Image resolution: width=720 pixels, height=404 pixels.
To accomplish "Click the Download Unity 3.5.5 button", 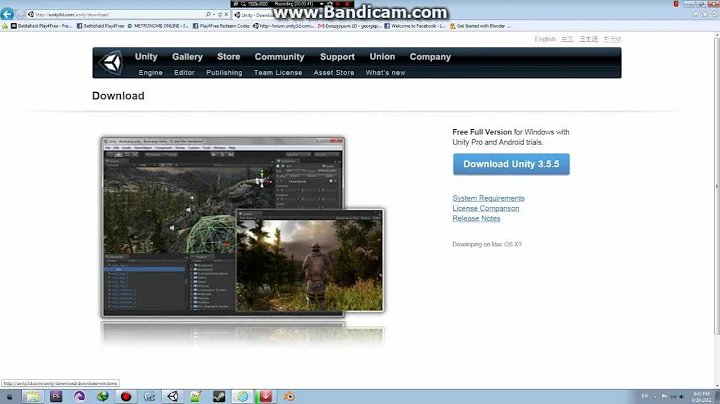I will [x=511, y=164].
